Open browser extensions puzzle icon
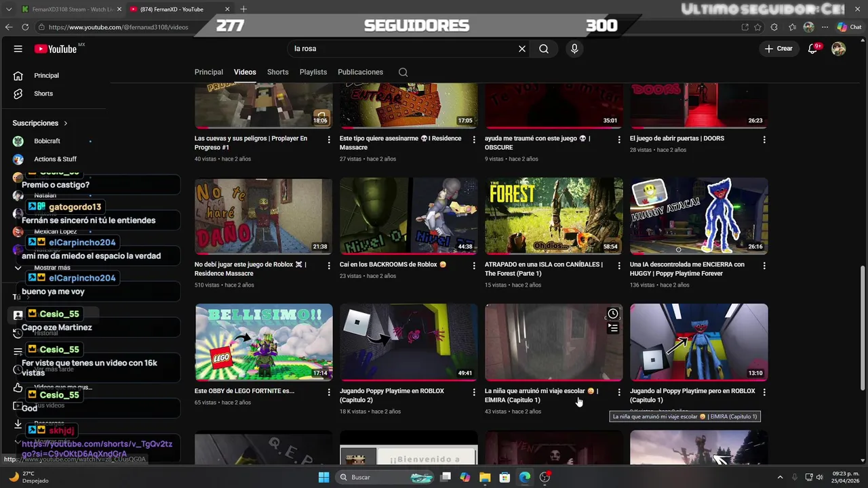 774,27
